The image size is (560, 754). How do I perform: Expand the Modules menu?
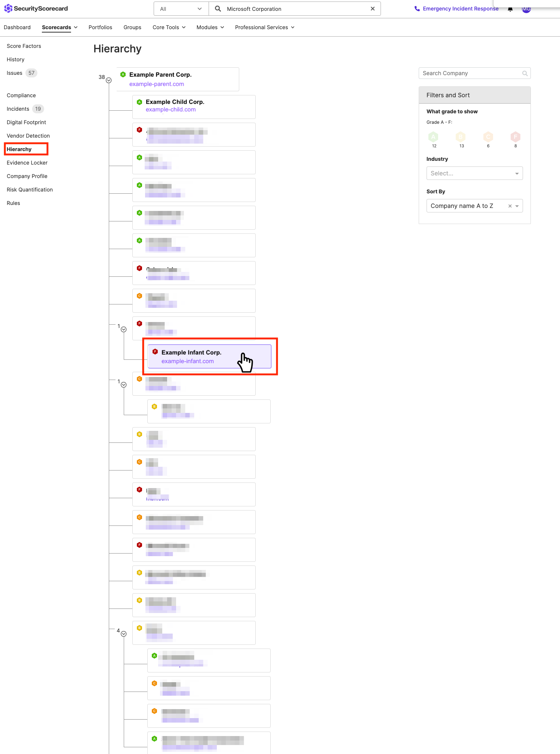click(210, 27)
